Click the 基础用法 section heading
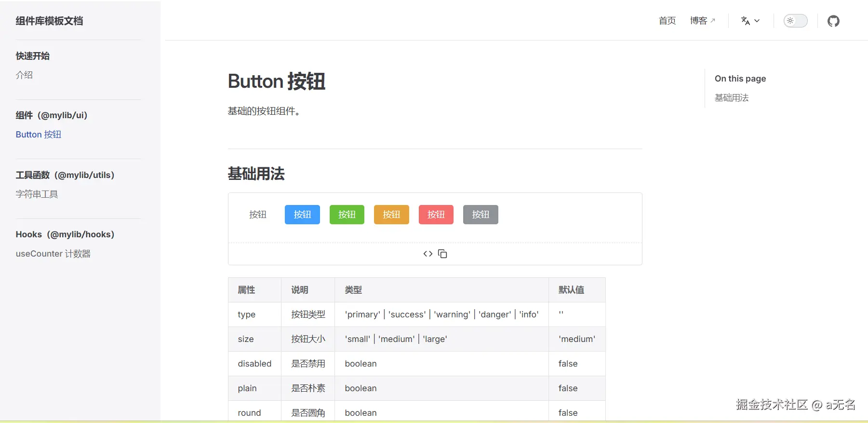This screenshot has height=423, width=868. click(256, 174)
